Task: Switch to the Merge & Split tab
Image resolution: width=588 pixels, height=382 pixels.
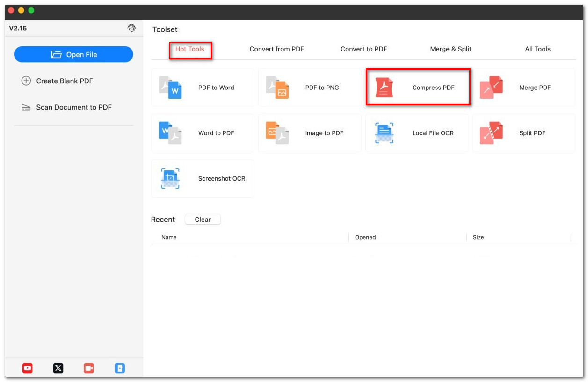Action: (x=450, y=49)
